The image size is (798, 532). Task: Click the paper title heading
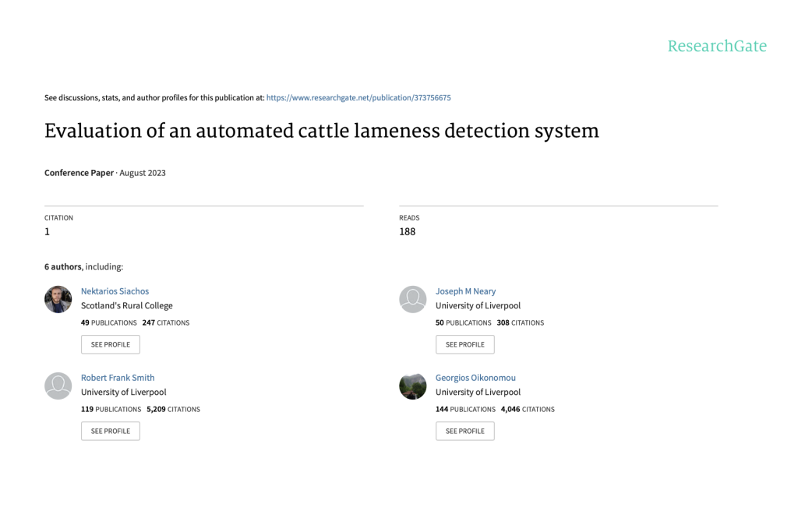(x=321, y=131)
